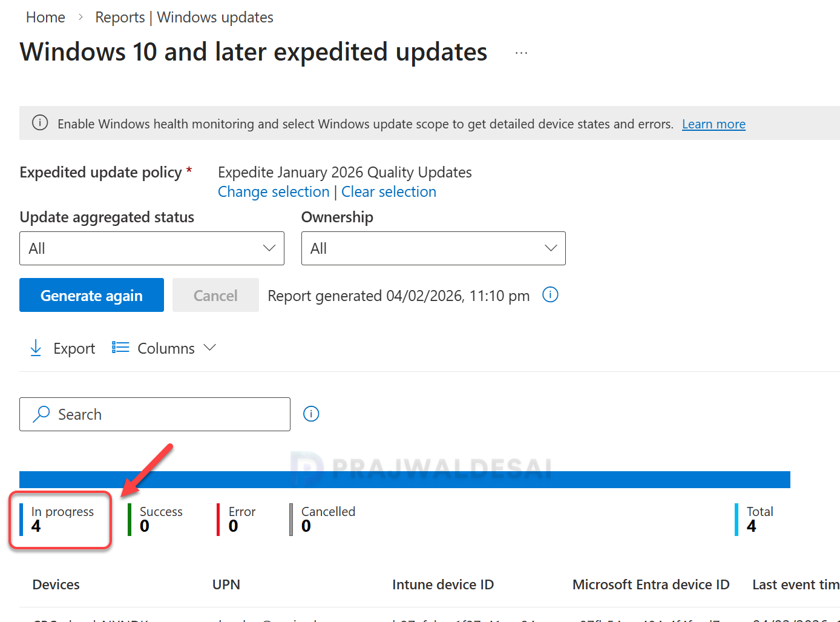
Task: Sort by Intune device ID column header
Action: click(x=443, y=584)
